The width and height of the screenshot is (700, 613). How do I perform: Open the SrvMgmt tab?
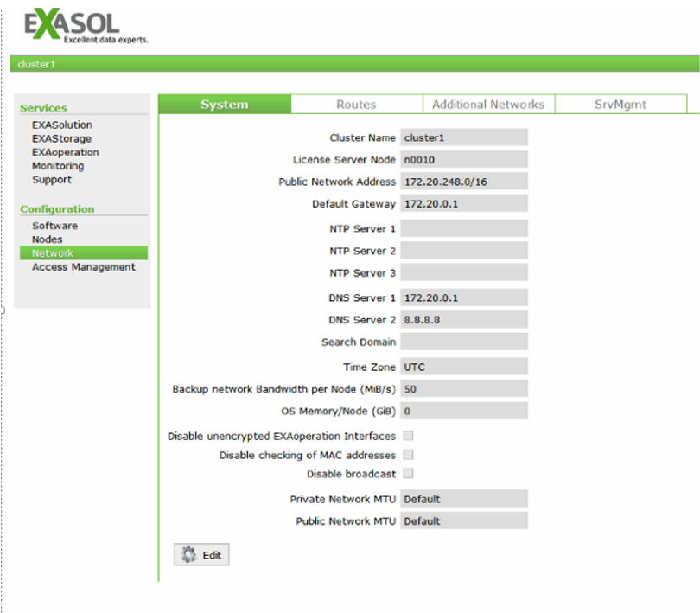tap(620, 104)
